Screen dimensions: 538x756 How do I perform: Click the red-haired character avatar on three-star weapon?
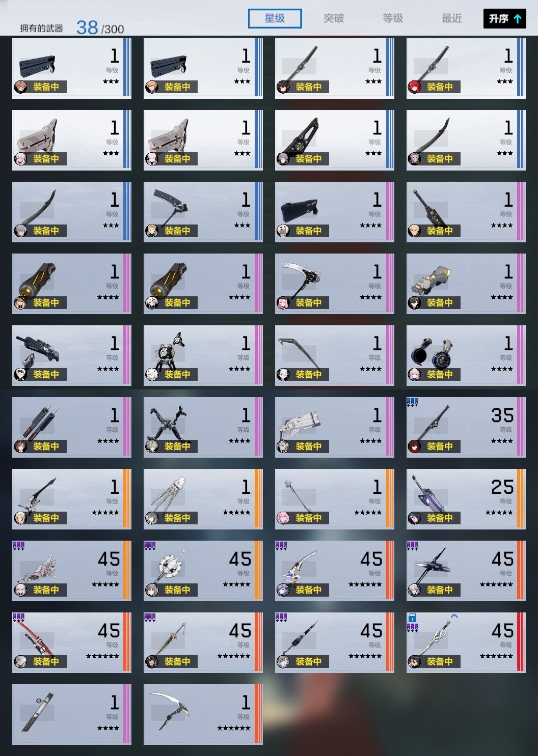[414, 87]
